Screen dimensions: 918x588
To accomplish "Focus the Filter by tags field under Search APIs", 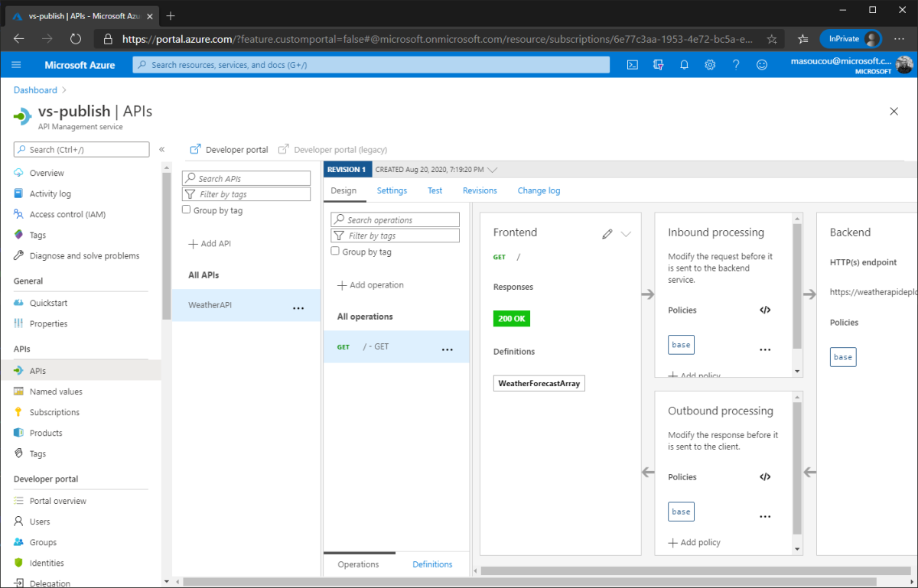I will pos(246,194).
